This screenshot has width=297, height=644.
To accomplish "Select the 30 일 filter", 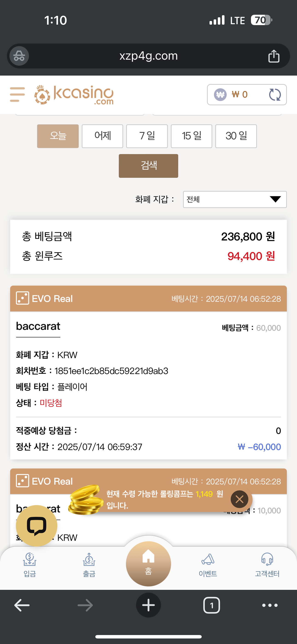I will click(x=236, y=136).
